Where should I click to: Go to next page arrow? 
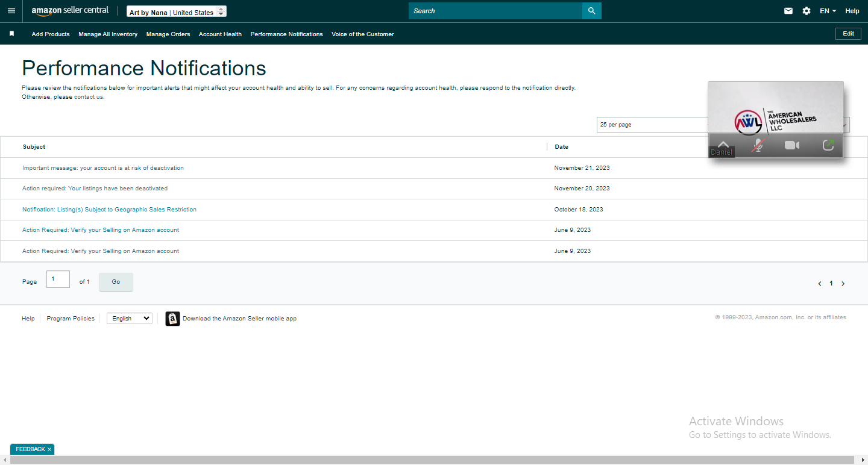point(843,284)
